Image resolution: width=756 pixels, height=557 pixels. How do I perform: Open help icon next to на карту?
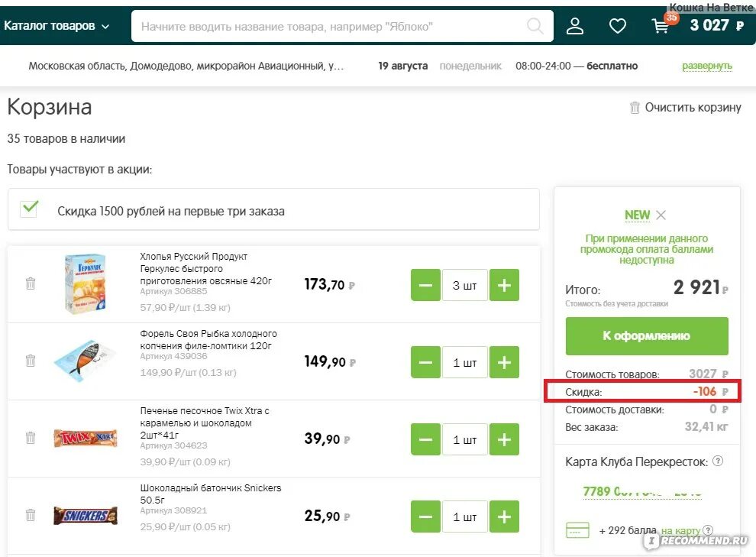[708, 530]
